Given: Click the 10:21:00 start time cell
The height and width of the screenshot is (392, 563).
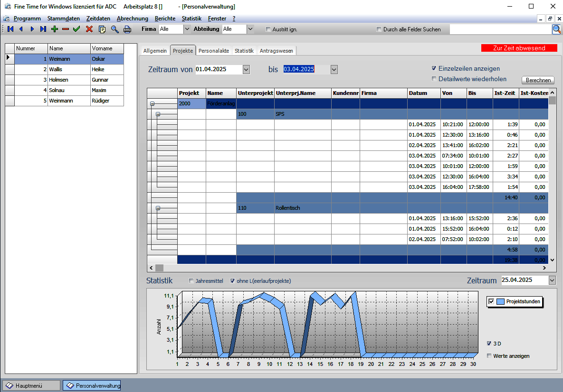Looking at the screenshot, I should pyautogui.click(x=453, y=124).
